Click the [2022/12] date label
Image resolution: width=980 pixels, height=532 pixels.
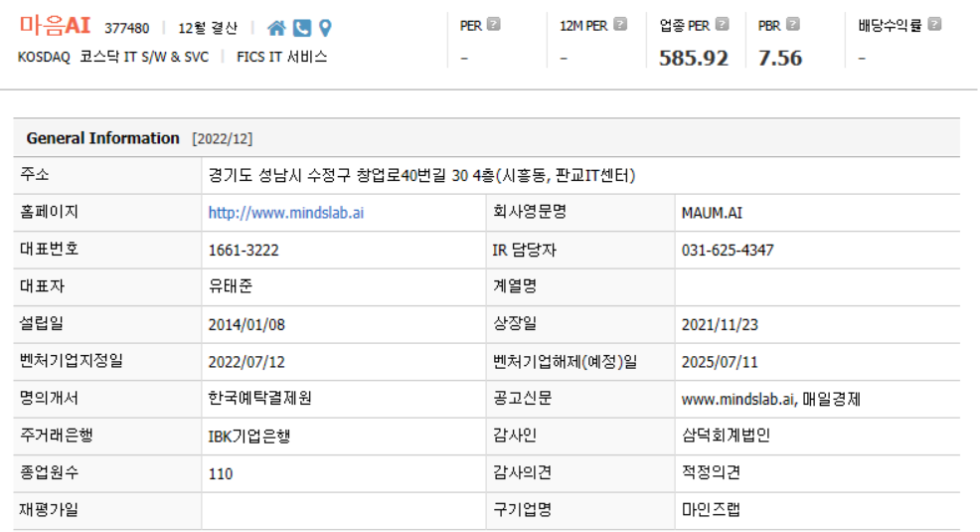point(222,139)
